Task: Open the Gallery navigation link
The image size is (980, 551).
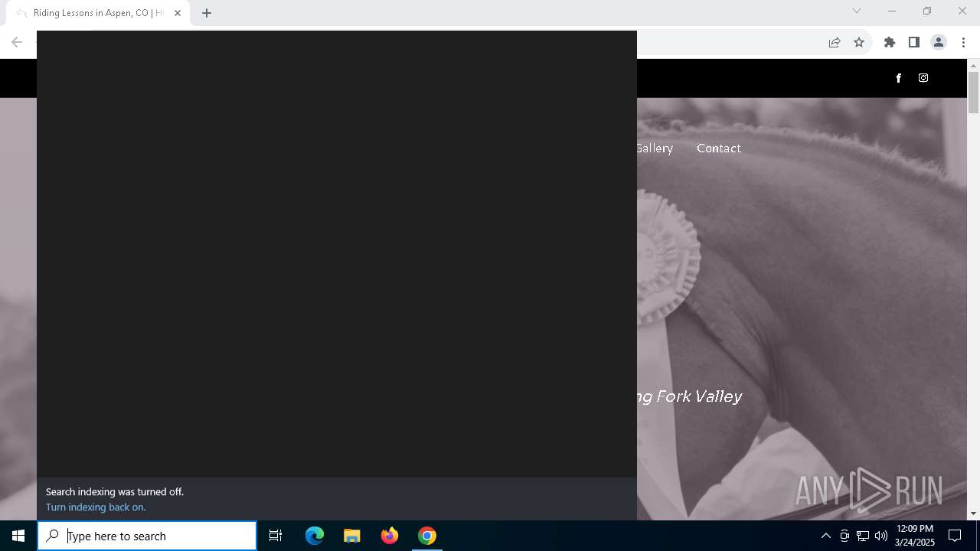Action: point(655,148)
